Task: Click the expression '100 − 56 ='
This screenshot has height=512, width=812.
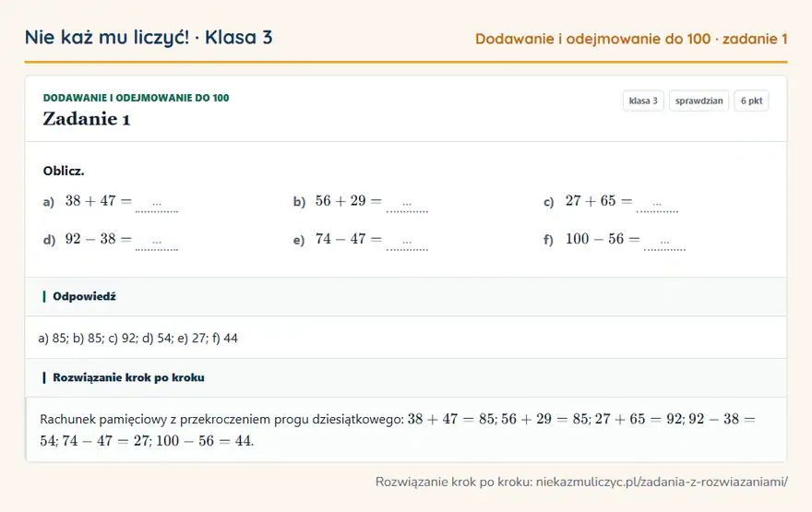Action: click(603, 239)
